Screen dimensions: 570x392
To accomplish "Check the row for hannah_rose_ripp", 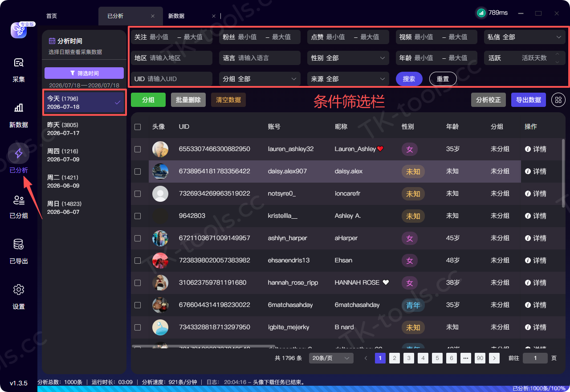I will pos(138,283).
